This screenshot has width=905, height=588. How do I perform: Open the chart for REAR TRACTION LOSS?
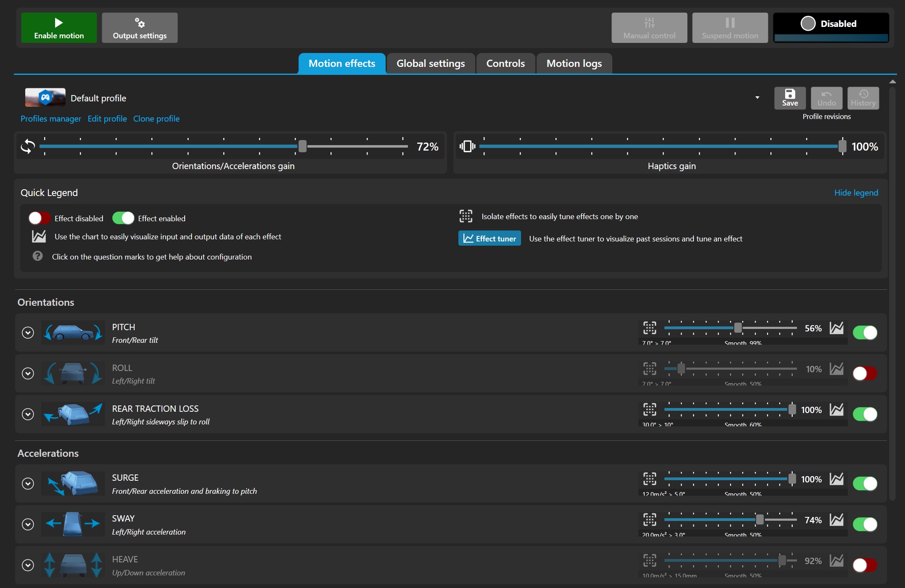(836, 409)
